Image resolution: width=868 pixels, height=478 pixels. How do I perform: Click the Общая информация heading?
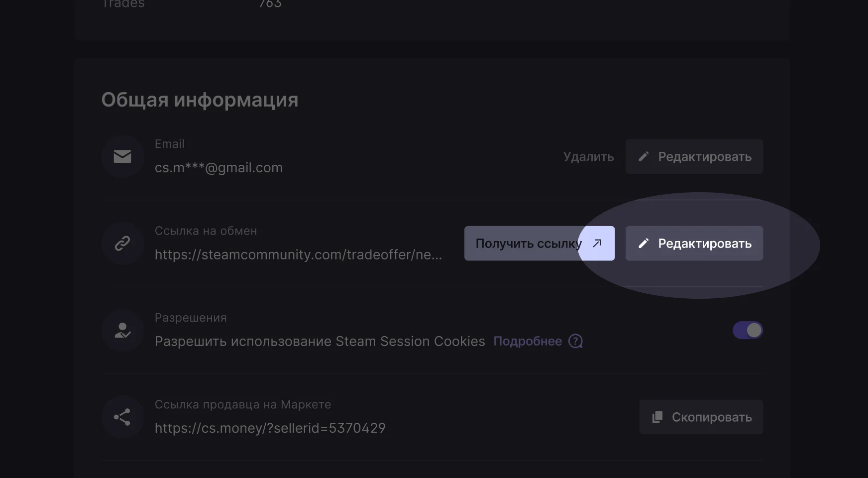[x=200, y=100]
